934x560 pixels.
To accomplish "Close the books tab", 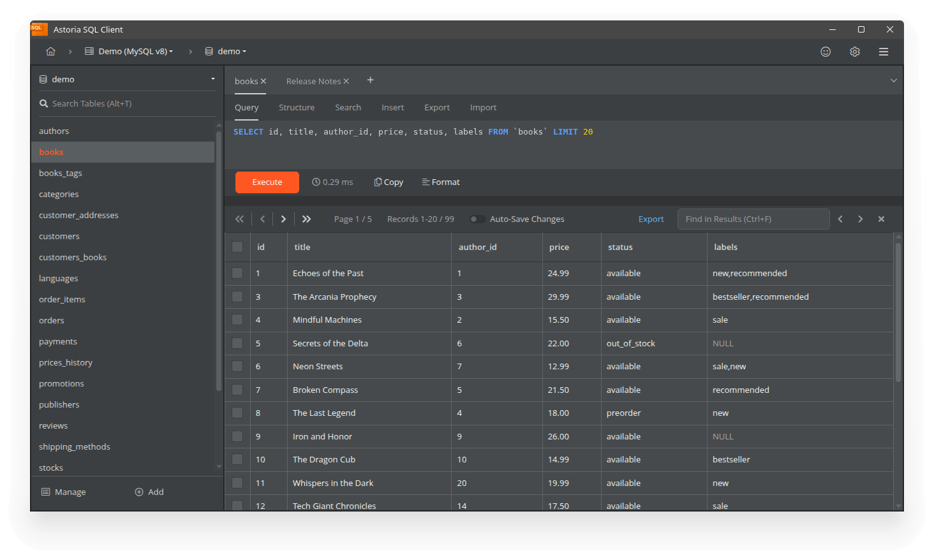I will 263,81.
